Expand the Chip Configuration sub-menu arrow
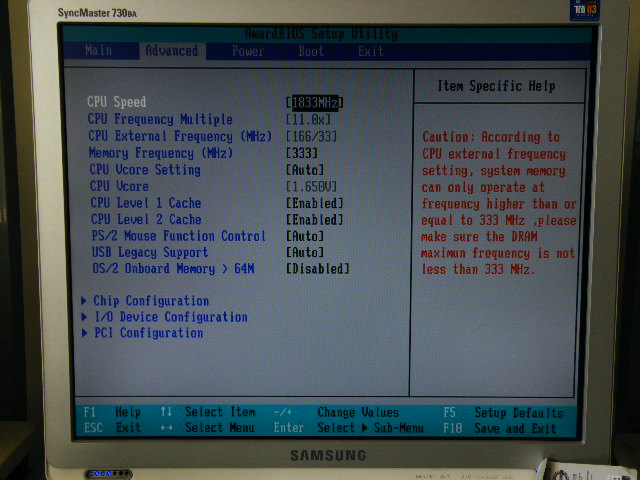Viewport: 640px width, 480px height. tap(84, 301)
